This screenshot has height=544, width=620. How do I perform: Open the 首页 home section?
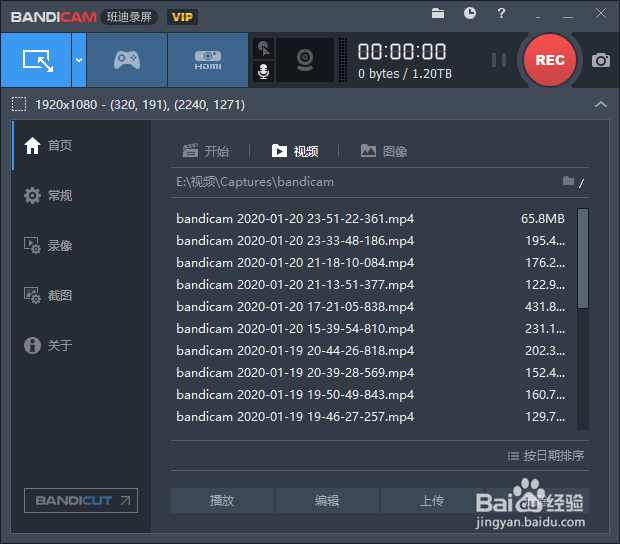pyautogui.click(x=81, y=145)
